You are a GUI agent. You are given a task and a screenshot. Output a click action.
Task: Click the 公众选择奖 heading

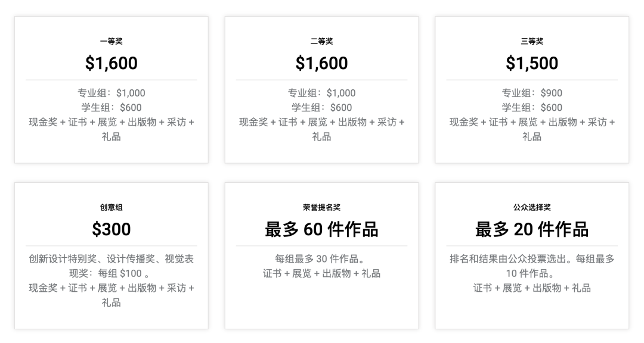pos(532,207)
